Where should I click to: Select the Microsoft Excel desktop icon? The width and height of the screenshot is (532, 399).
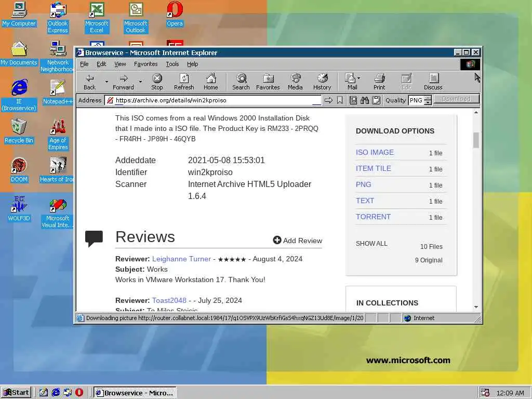coord(97,18)
